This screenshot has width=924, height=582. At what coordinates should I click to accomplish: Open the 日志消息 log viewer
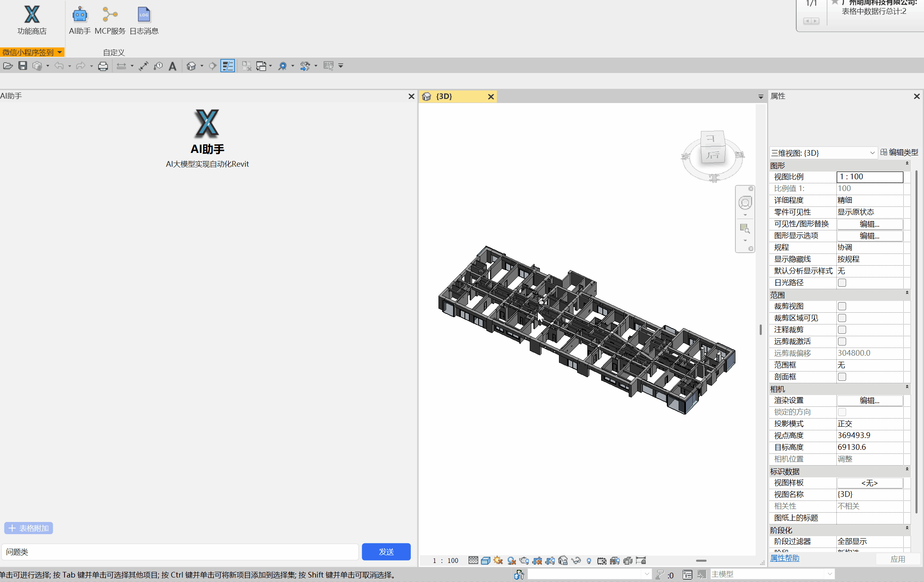click(144, 19)
